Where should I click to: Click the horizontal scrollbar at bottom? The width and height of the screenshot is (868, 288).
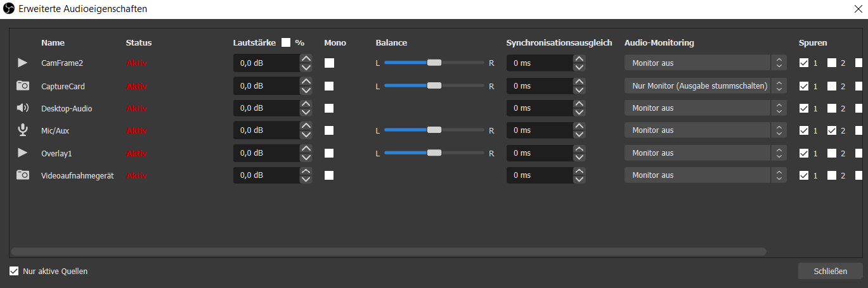tap(388, 251)
